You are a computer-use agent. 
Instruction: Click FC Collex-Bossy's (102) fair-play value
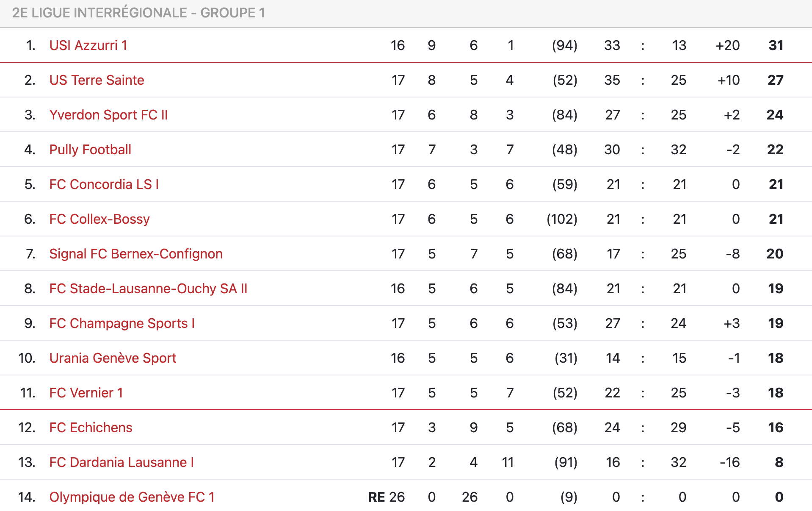[x=562, y=219]
